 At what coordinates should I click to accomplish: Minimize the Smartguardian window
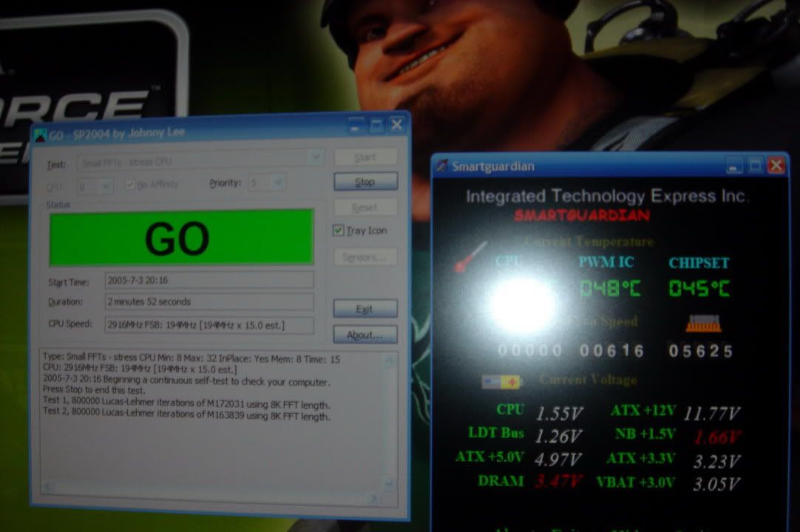(733, 166)
